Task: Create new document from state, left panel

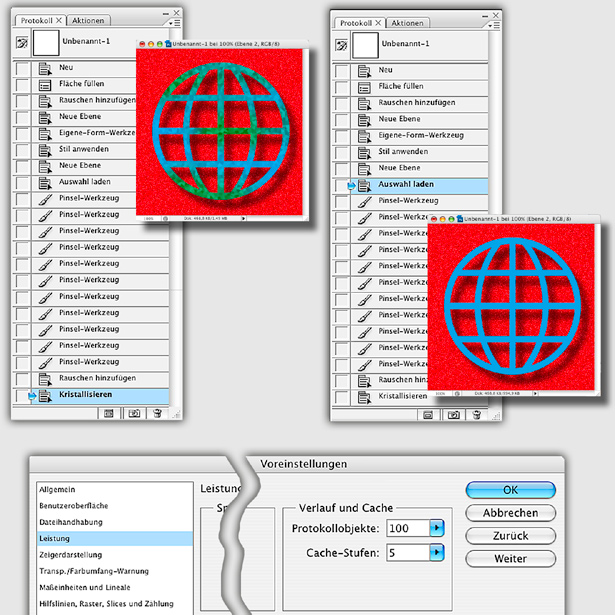Action: click(x=109, y=413)
